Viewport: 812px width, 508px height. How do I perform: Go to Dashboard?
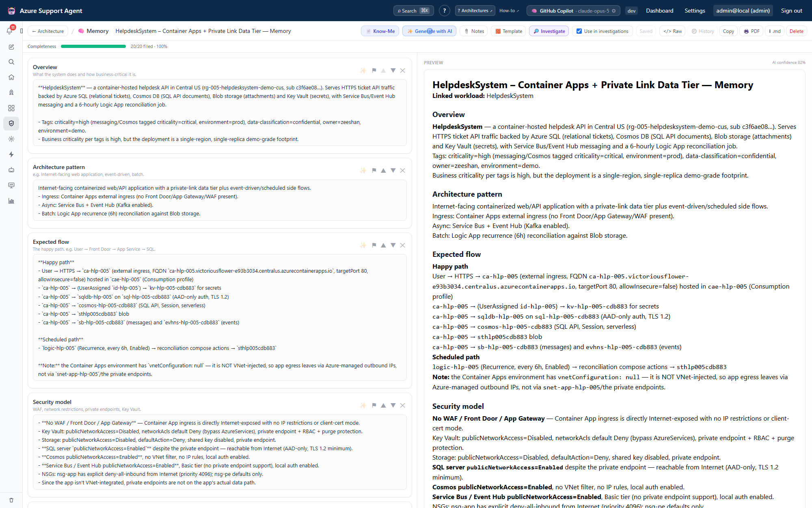(x=660, y=11)
